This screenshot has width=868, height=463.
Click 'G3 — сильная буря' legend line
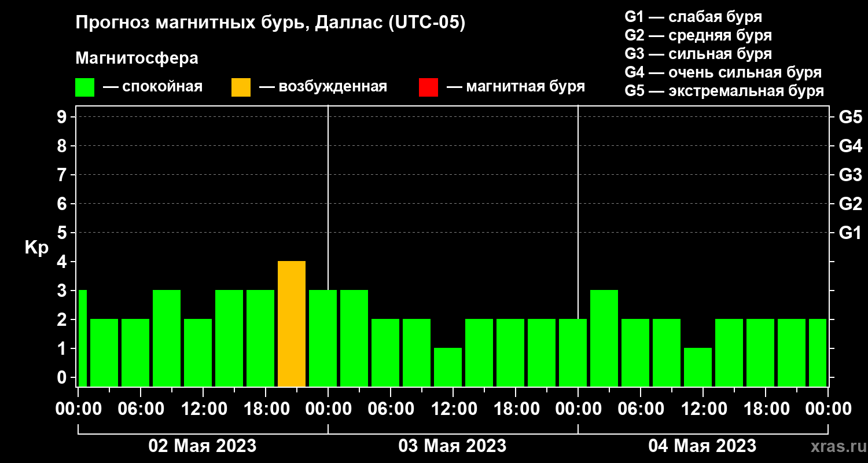[698, 54]
